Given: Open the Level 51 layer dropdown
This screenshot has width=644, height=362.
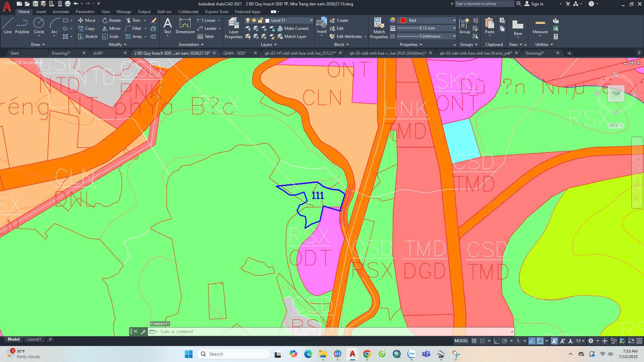Looking at the screenshot, I should (311, 20).
